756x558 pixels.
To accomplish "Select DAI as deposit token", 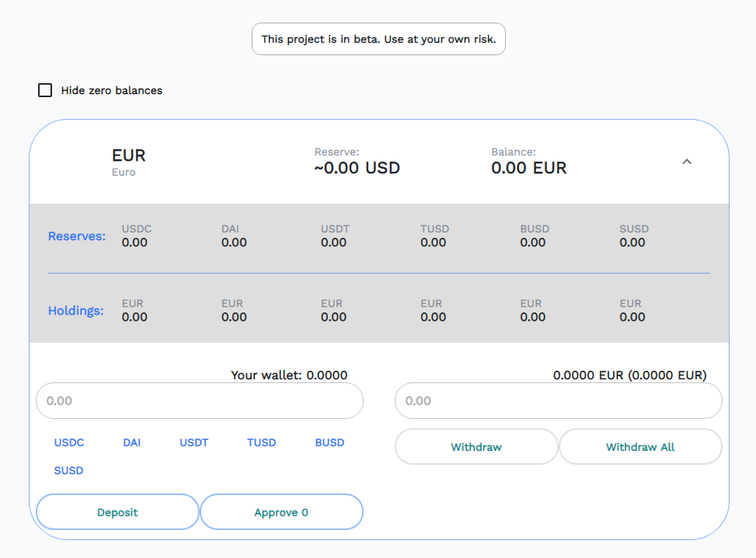I will tap(131, 443).
